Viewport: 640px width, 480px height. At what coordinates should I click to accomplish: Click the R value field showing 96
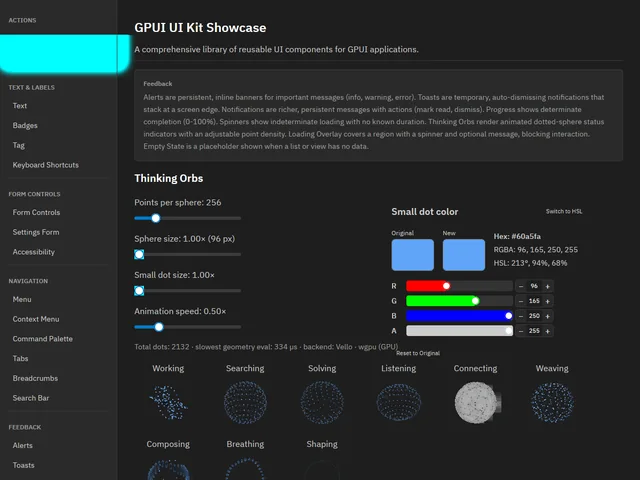point(534,286)
